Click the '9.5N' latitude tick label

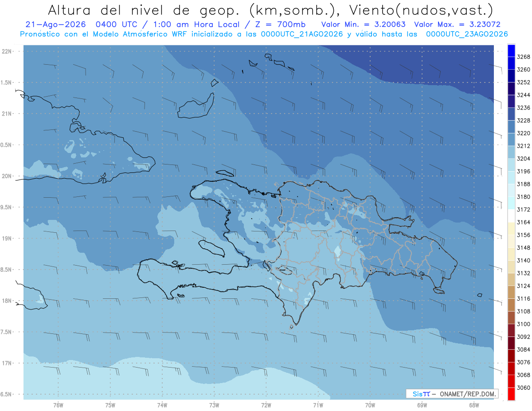coord(6,207)
